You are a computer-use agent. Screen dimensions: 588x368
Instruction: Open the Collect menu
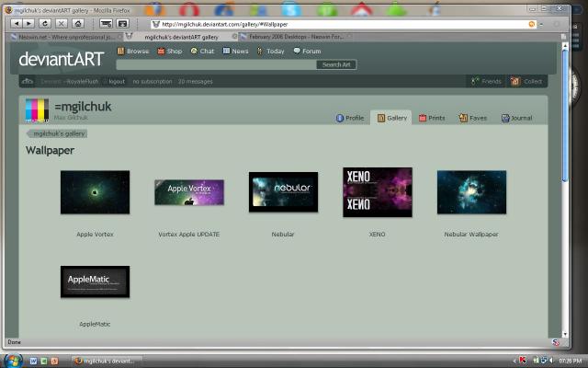point(526,81)
